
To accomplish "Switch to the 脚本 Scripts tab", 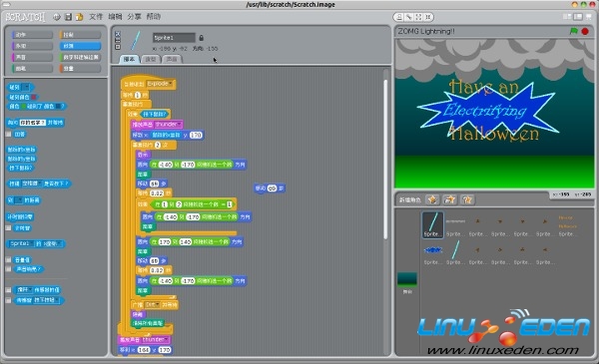I will coord(129,59).
